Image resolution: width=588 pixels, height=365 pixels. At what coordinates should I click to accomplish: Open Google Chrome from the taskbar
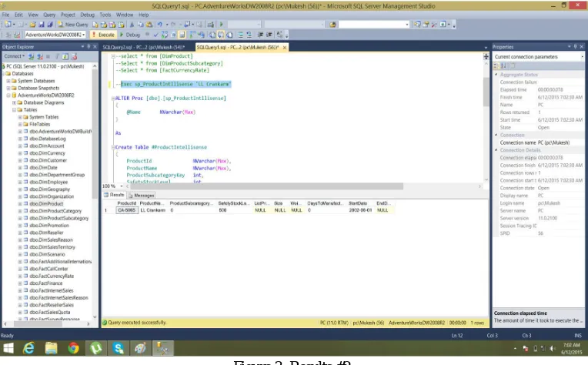(x=74, y=348)
